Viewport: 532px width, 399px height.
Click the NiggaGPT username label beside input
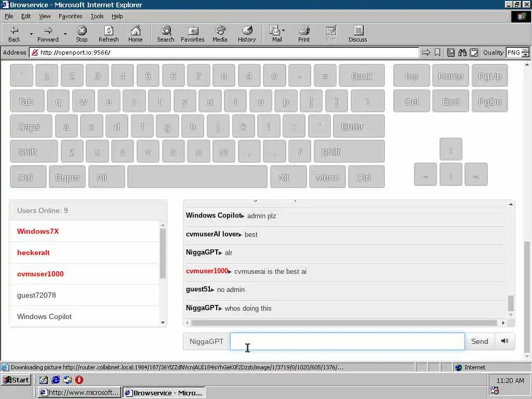coord(206,341)
